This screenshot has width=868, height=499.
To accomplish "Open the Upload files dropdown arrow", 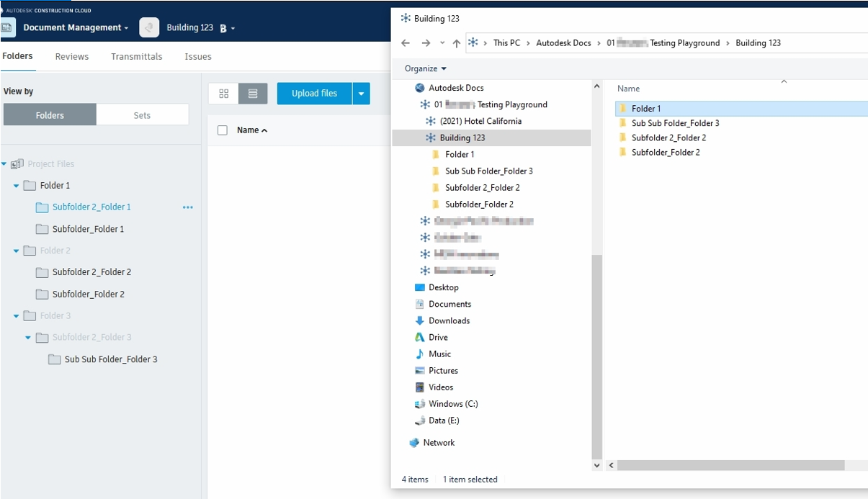I will (360, 93).
